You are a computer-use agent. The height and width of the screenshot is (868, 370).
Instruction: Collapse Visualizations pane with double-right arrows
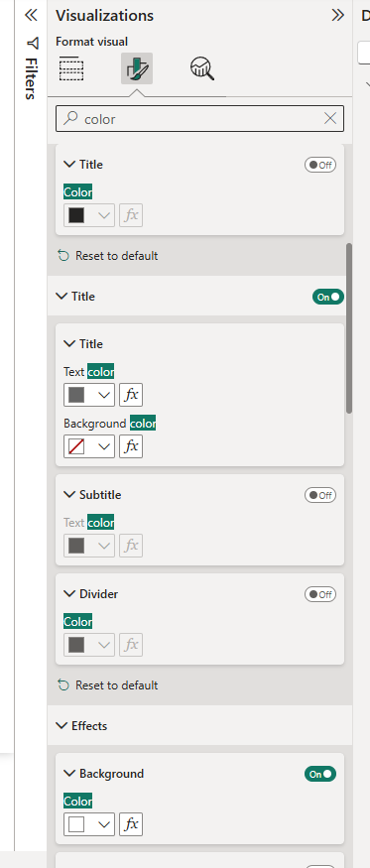[337, 16]
